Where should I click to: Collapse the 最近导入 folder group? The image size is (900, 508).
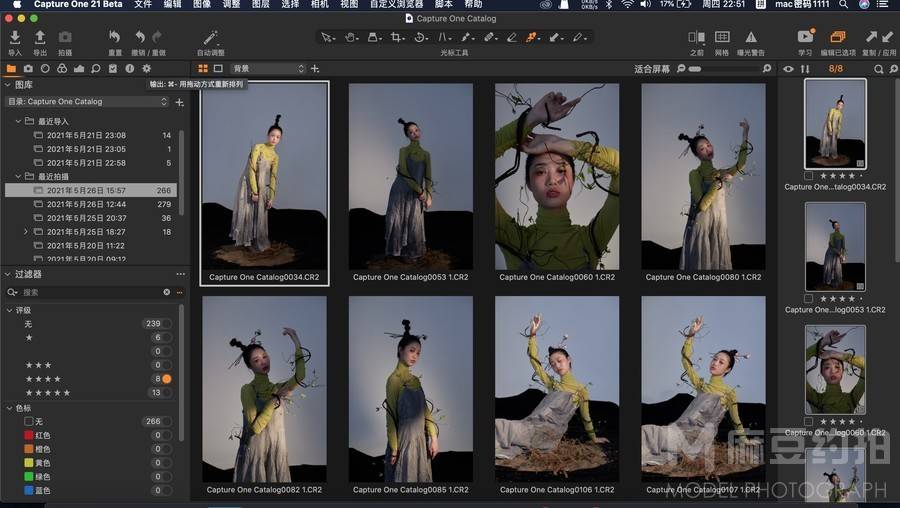[18, 122]
